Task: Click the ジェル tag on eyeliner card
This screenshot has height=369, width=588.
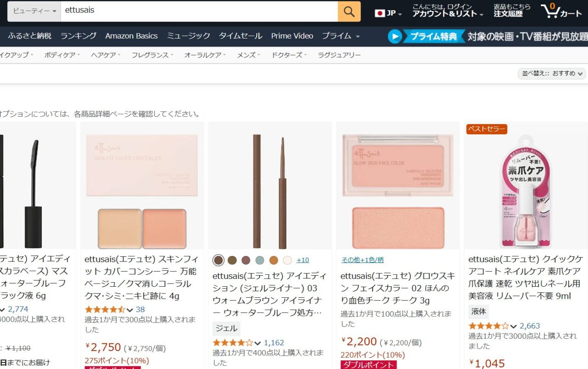Action: [226, 329]
